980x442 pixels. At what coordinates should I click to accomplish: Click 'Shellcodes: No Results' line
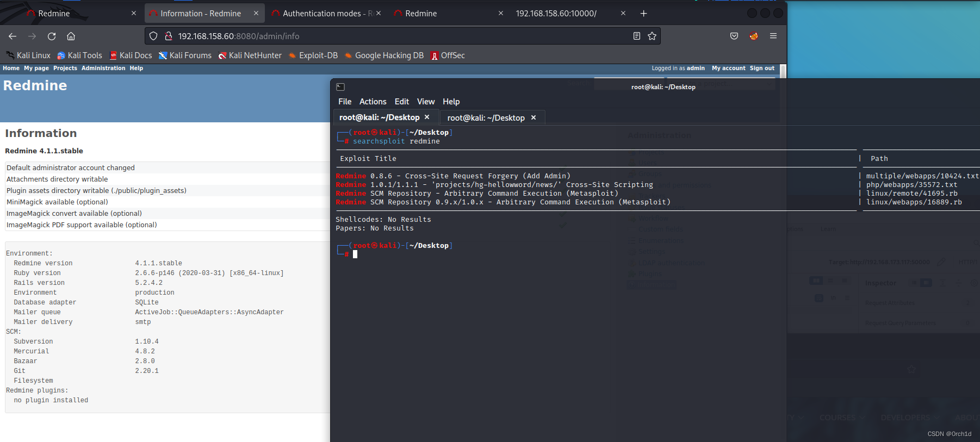383,220
